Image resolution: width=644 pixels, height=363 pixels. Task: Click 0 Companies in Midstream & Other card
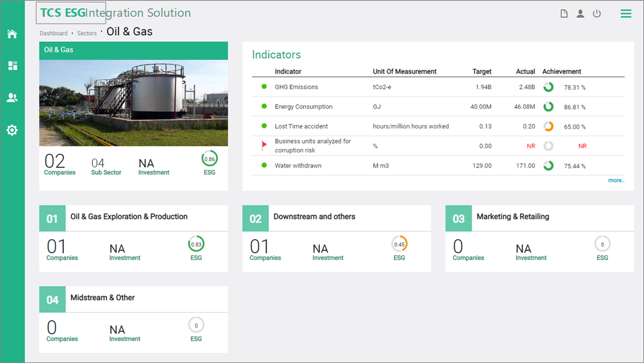point(62,331)
